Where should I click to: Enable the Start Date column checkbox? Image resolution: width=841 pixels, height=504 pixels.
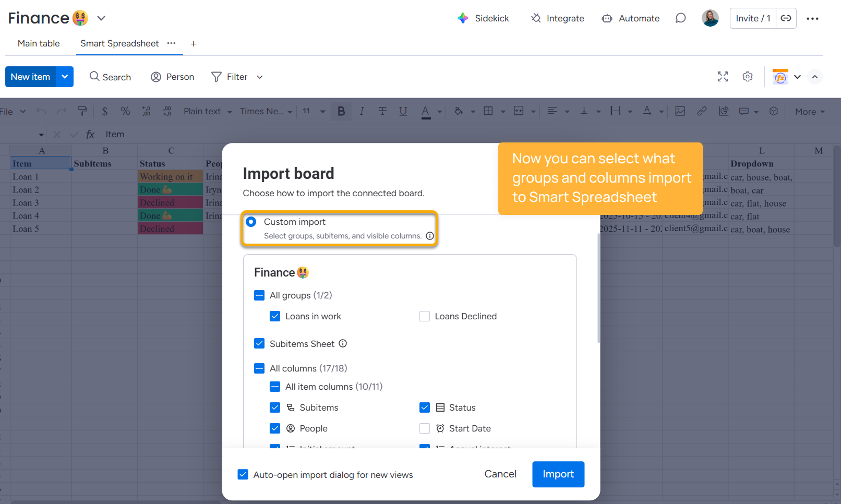(425, 428)
